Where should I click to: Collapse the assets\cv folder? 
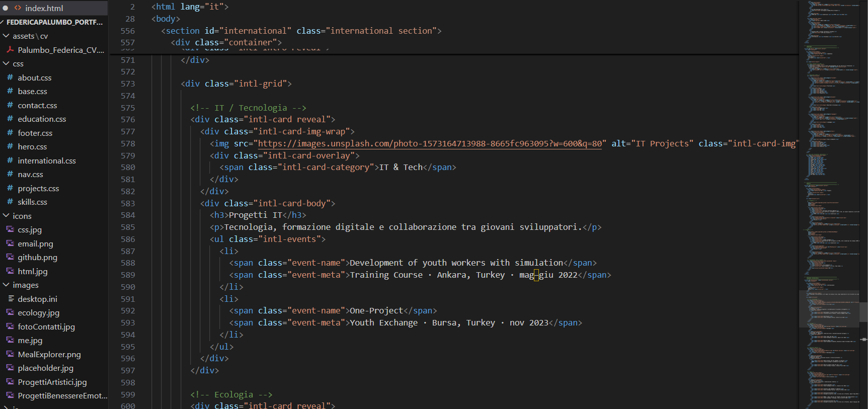pos(6,36)
